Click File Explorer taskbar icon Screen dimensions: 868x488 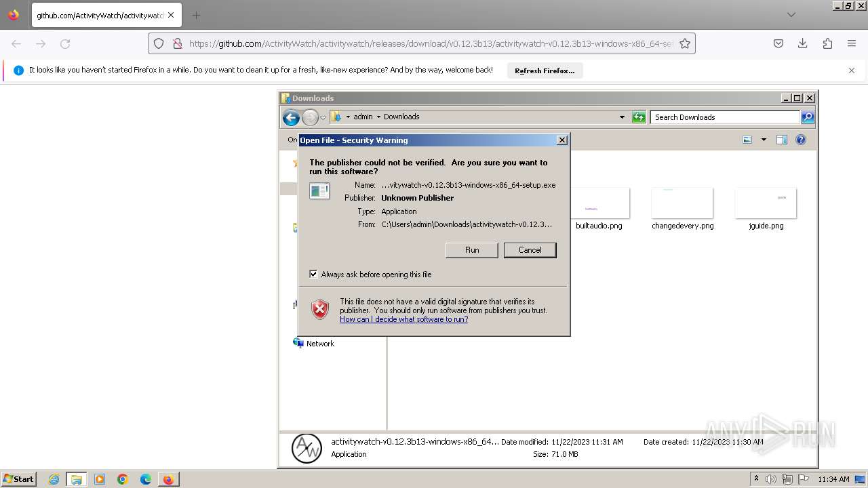pyautogui.click(x=77, y=479)
